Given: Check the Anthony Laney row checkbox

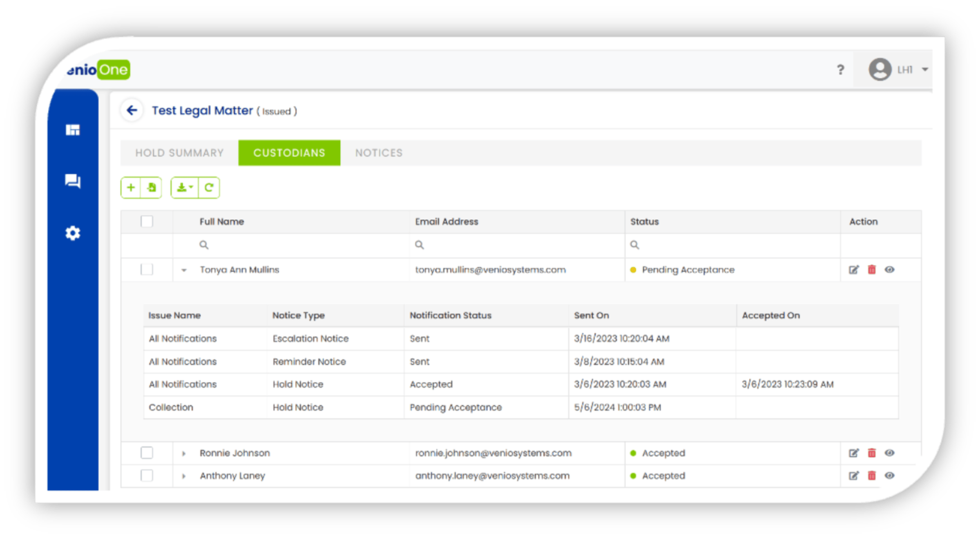Looking at the screenshot, I should 147,476.
